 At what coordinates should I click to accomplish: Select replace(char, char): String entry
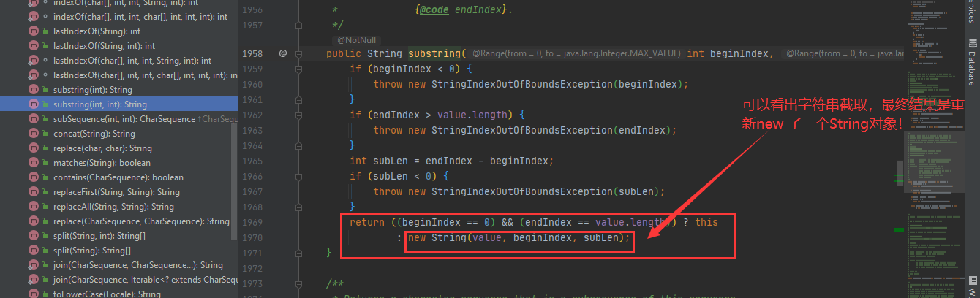pyautogui.click(x=118, y=148)
